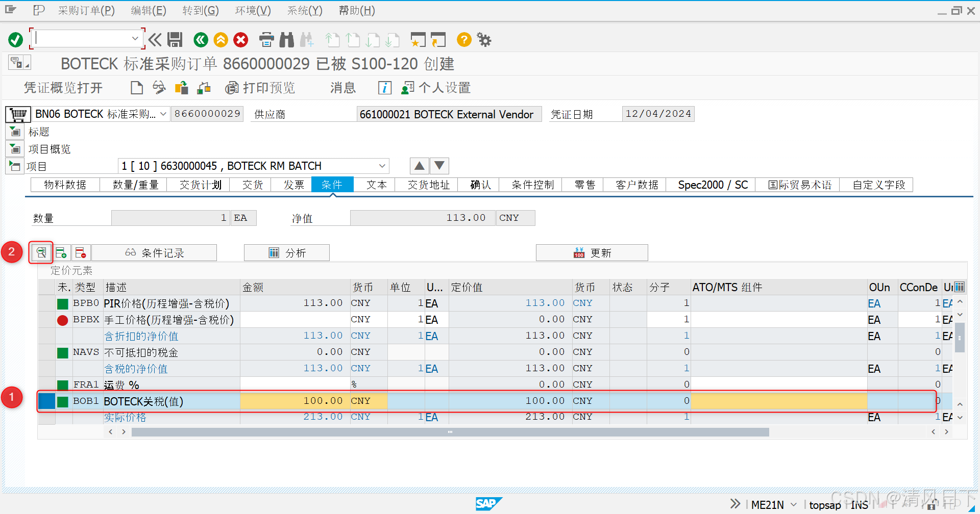This screenshot has height=514, width=980.
Task: Click the 凭证概览打开 button
Action: pos(63,88)
